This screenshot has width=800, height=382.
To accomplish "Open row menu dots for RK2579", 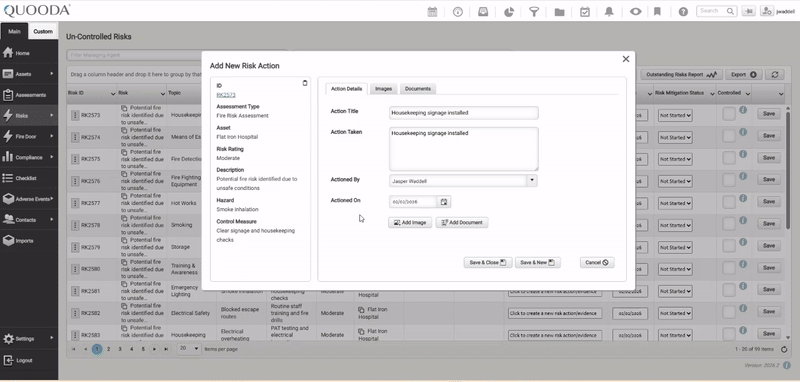I will 75,247.
